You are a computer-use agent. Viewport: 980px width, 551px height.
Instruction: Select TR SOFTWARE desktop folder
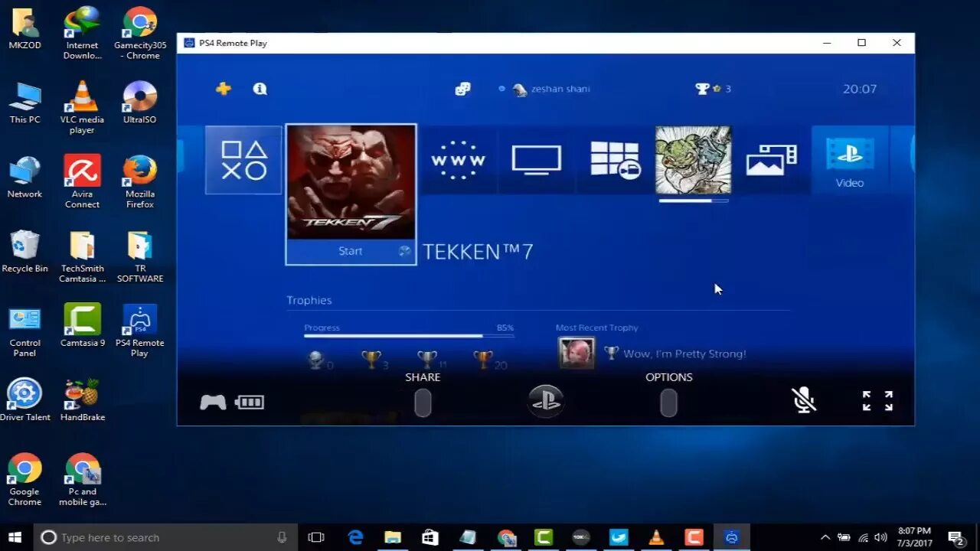139,256
